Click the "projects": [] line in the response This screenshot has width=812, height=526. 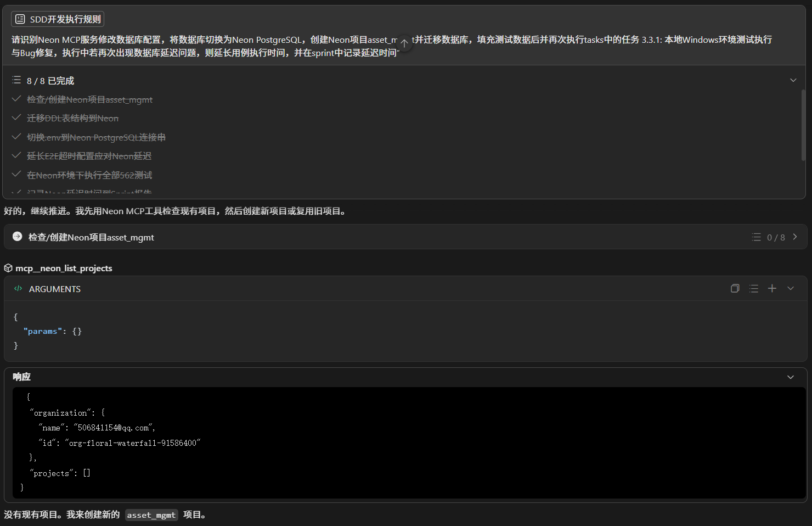(60, 473)
